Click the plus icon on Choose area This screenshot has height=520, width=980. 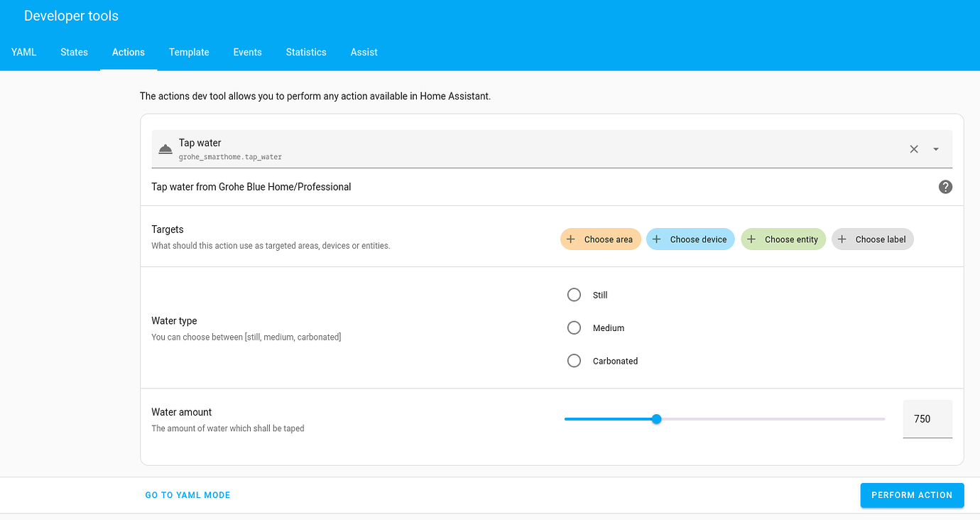click(571, 239)
